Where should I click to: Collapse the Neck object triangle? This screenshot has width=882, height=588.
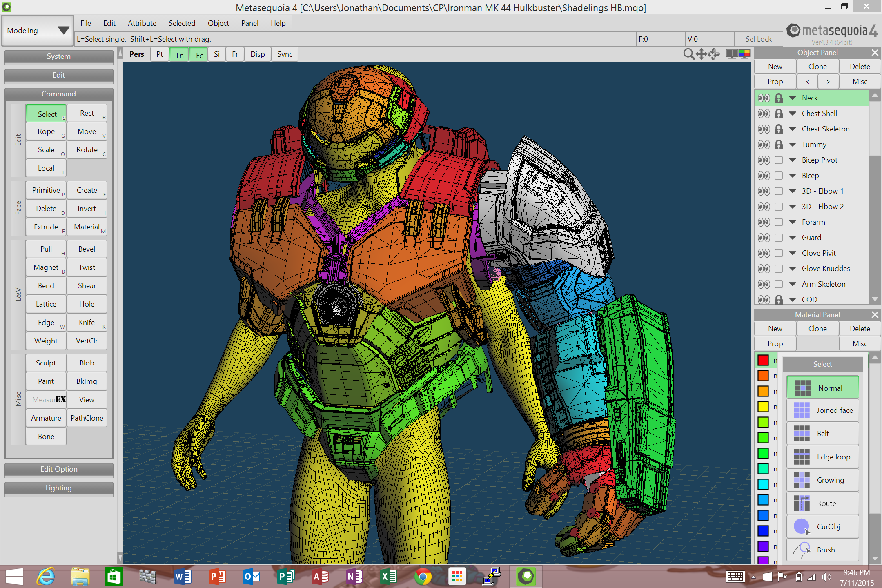(793, 98)
